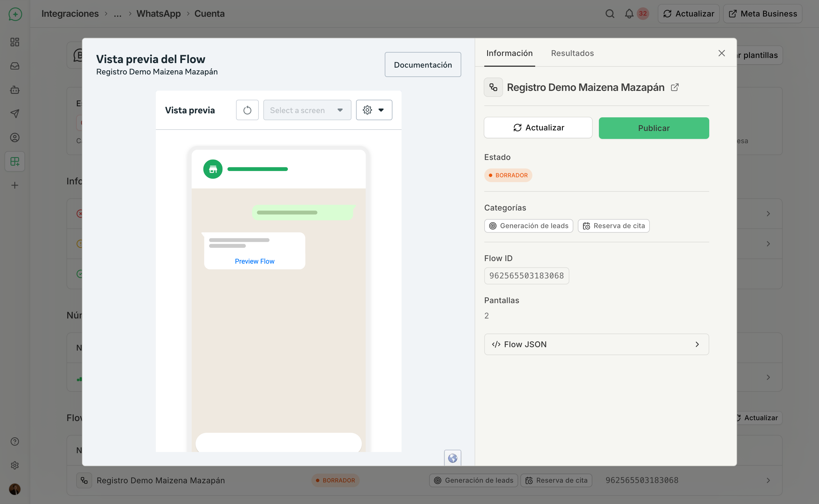This screenshot has height=504, width=819.
Task: Click the plus icon in sidebar
Action: point(15,185)
